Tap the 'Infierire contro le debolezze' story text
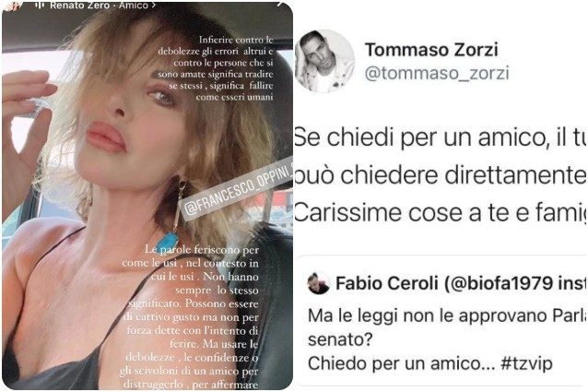The width and height of the screenshot is (588, 392). [216, 68]
